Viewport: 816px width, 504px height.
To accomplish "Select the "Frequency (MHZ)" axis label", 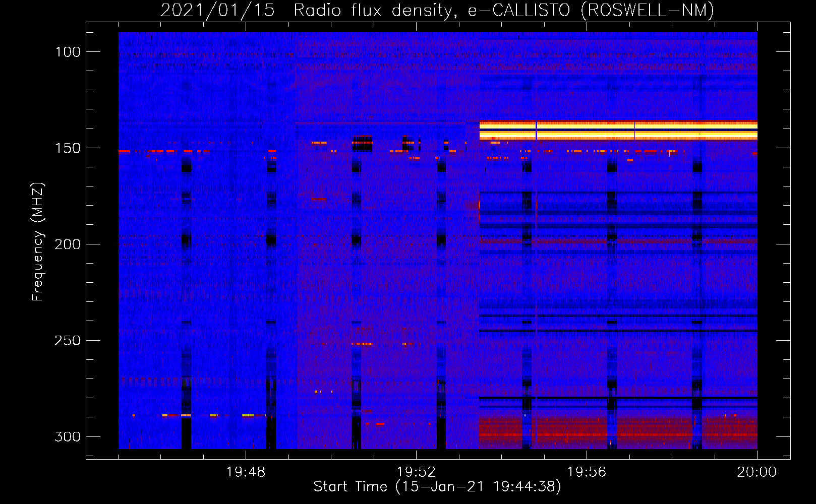I will [38, 241].
